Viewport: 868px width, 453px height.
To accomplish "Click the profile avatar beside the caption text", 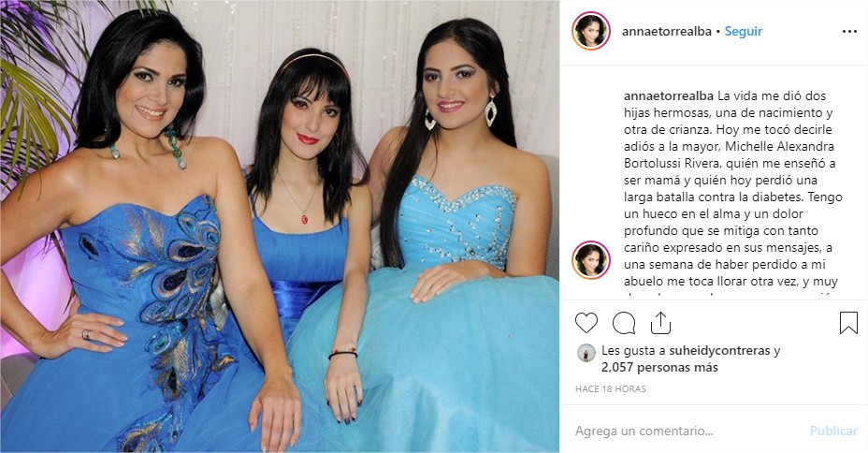I will tap(591, 260).
